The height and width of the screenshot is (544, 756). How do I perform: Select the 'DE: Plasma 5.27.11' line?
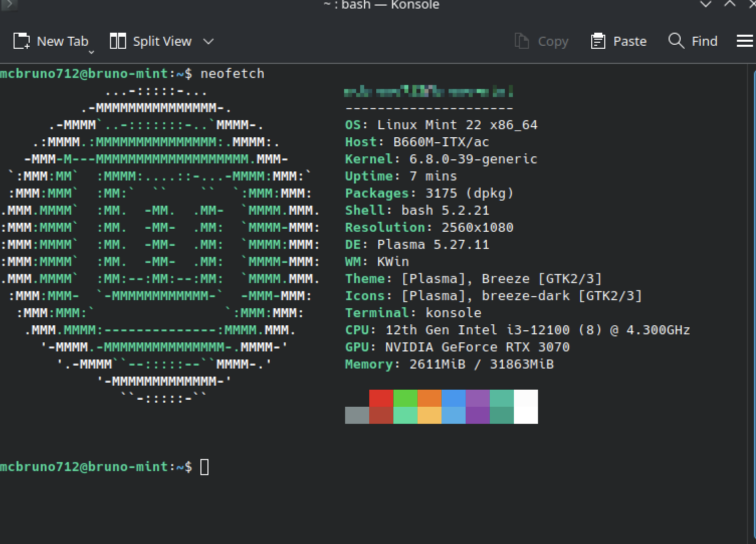click(417, 244)
